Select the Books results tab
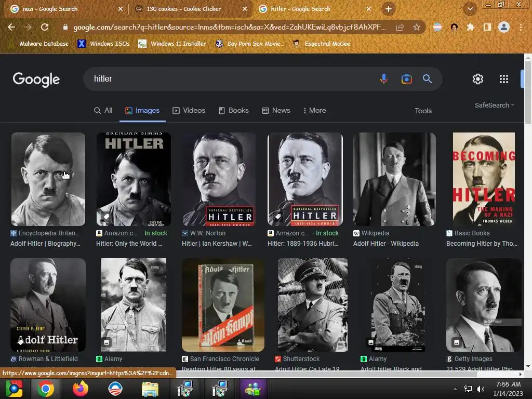 pyautogui.click(x=233, y=110)
